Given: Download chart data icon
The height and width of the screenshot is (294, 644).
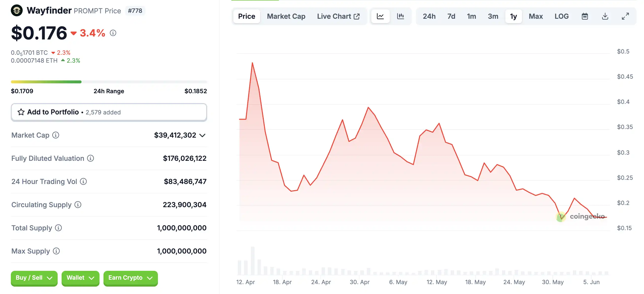Looking at the screenshot, I should tap(605, 16).
